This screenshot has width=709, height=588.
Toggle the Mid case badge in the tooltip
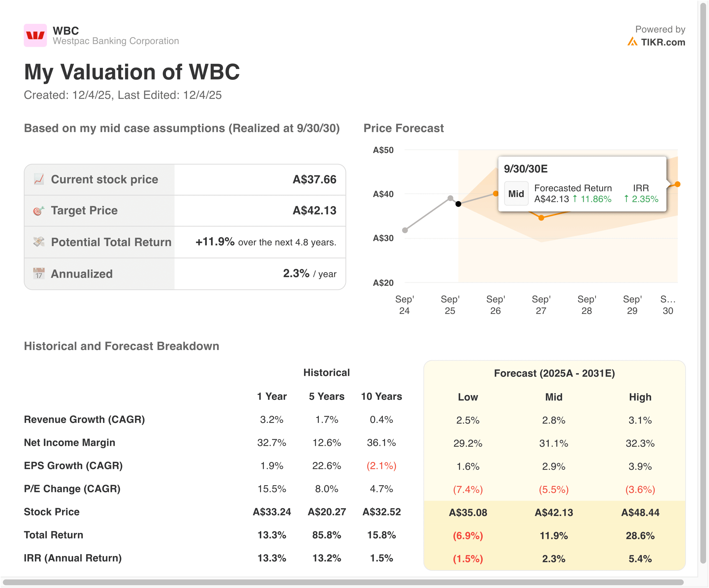[x=516, y=193]
